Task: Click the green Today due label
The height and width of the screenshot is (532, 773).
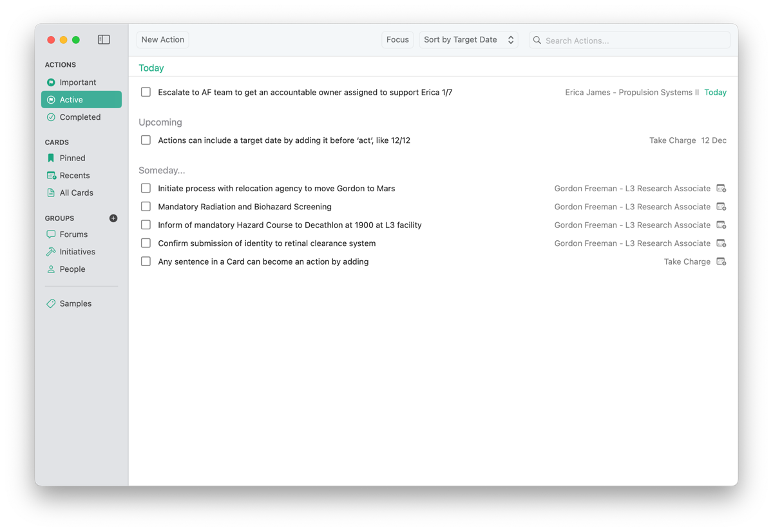Action: (715, 92)
